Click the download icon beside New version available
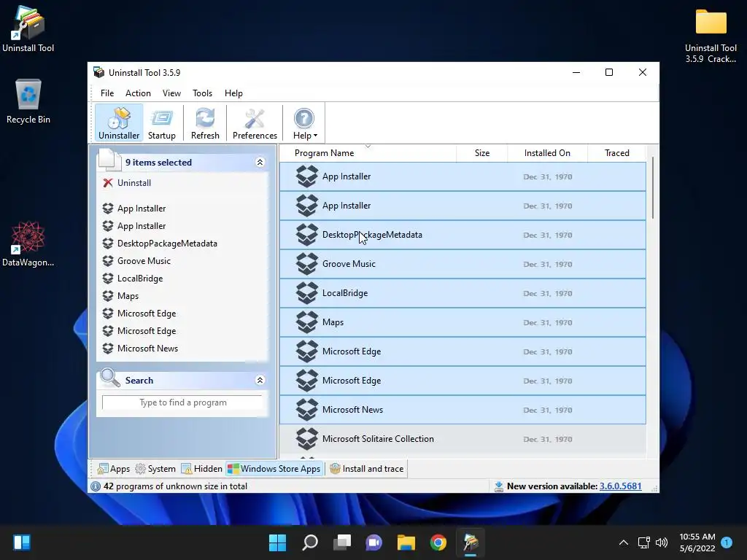The height and width of the screenshot is (560, 747). (x=498, y=486)
